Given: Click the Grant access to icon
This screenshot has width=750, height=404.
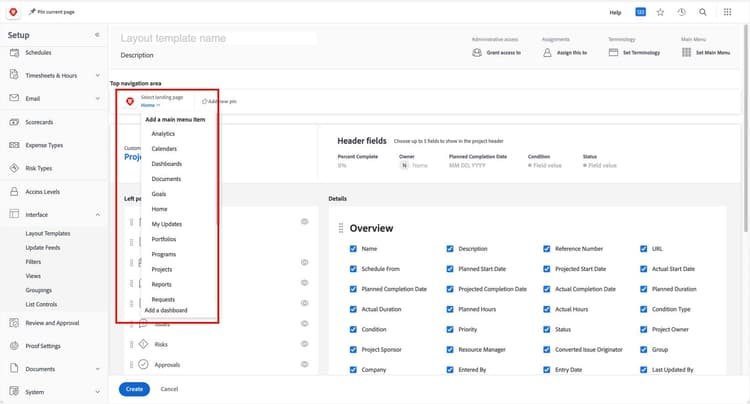Looking at the screenshot, I should [477, 53].
